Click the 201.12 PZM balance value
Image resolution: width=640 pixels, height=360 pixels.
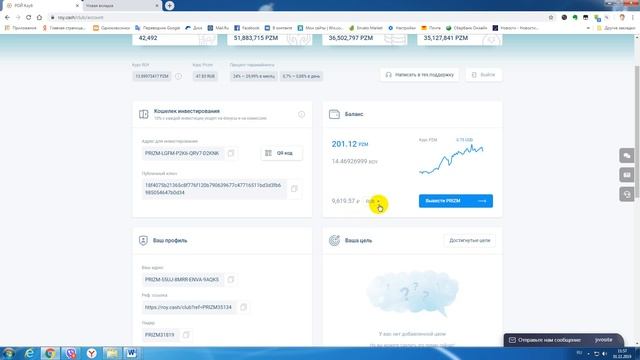click(x=350, y=144)
